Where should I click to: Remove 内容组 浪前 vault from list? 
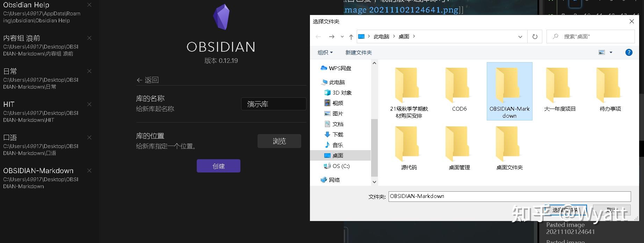pyautogui.click(x=89, y=38)
